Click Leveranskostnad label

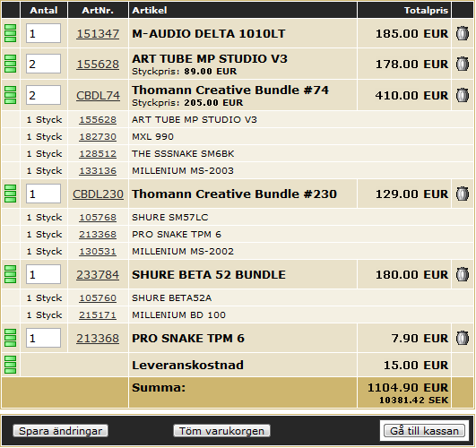187,365
